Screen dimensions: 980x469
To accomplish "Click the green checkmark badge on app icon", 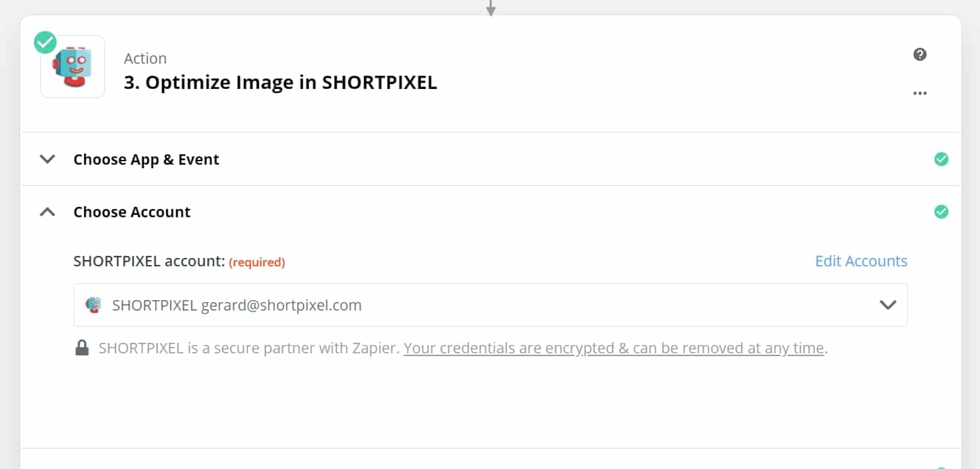I will coord(46,43).
